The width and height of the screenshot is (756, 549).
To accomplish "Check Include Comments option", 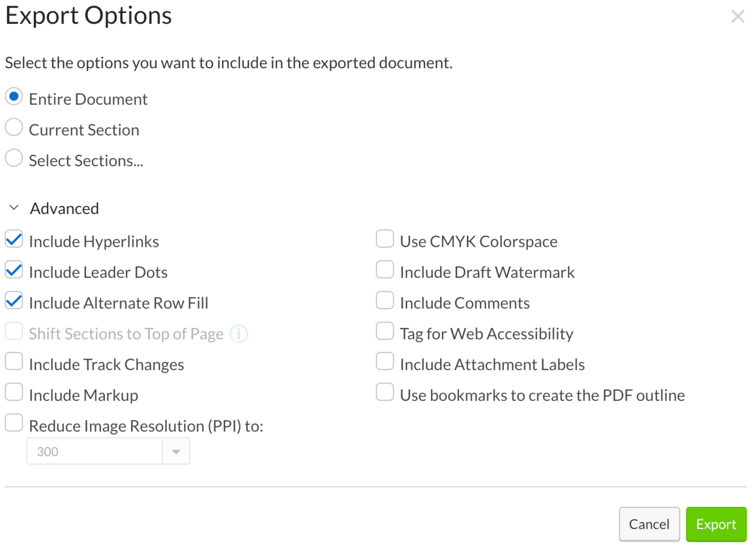I will [385, 301].
